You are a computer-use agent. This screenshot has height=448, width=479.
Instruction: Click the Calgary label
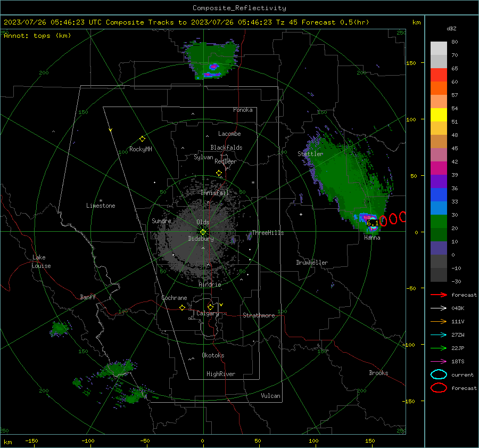(x=208, y=313)
